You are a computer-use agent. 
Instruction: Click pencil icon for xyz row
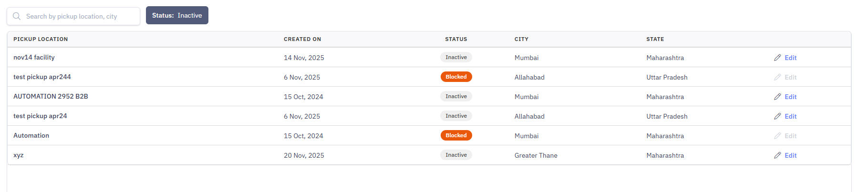(777, 155)
